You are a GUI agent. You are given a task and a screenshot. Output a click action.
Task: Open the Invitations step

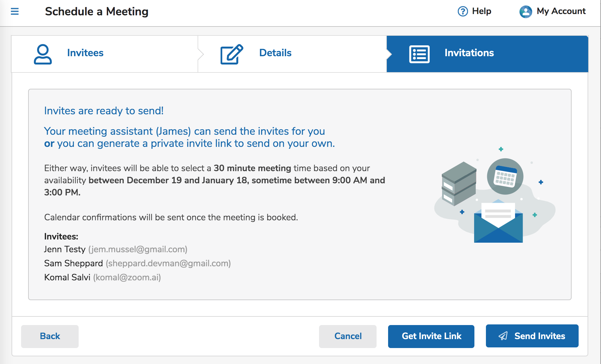click(468, 53)
